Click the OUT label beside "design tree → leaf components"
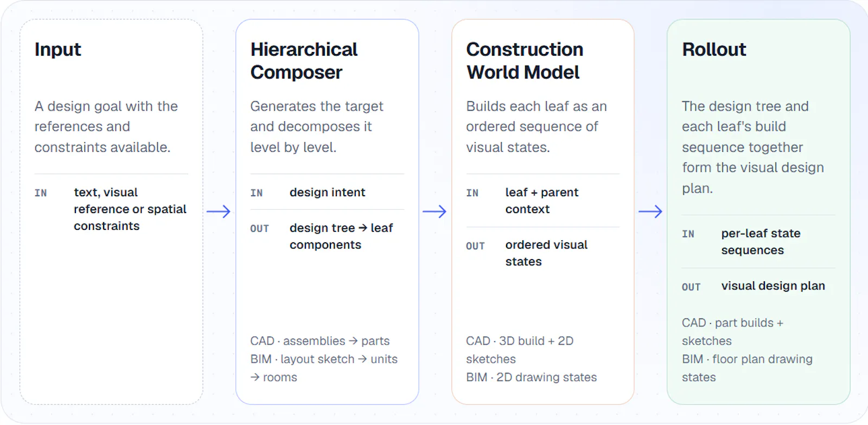The image size is (868, 425). tap(259, 229)
